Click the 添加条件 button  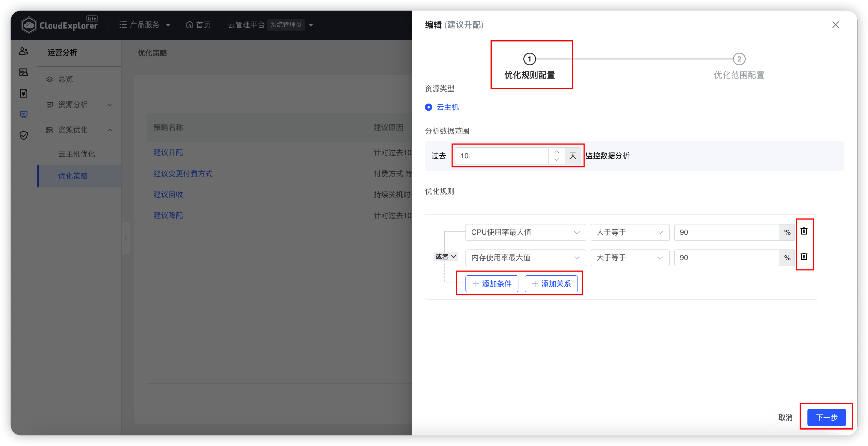point(492,284)
